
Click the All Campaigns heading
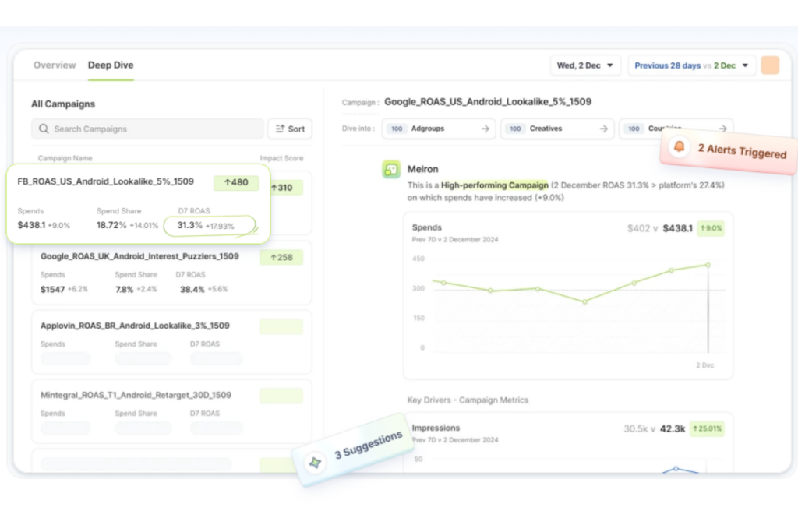(63, 104)
